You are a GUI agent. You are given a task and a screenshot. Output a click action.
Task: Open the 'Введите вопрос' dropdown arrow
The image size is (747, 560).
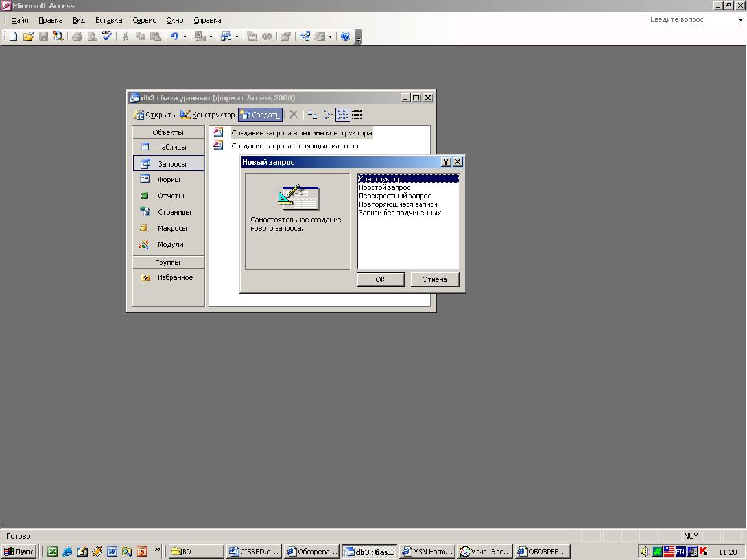point(741,20)
